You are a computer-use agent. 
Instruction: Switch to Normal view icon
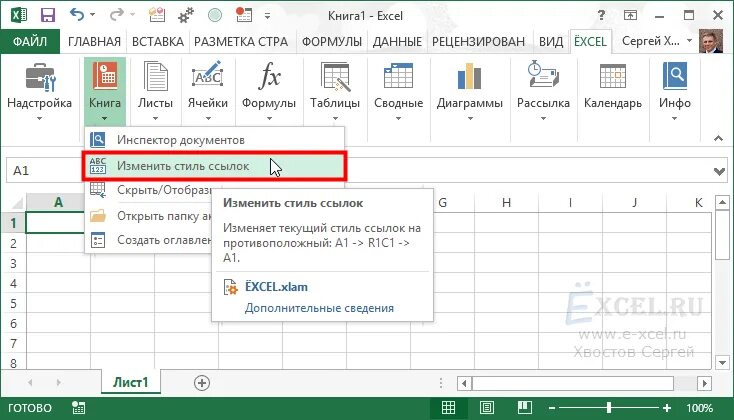(448, 408)
